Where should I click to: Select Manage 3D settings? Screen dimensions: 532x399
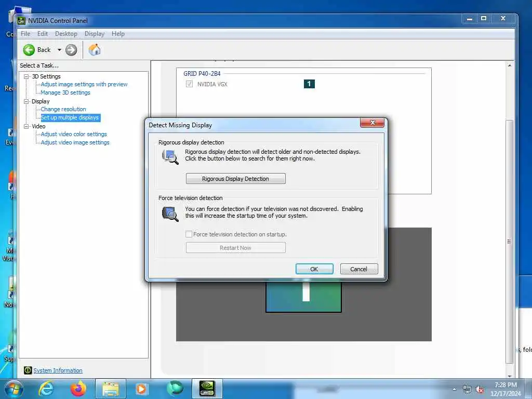(65, 92)
